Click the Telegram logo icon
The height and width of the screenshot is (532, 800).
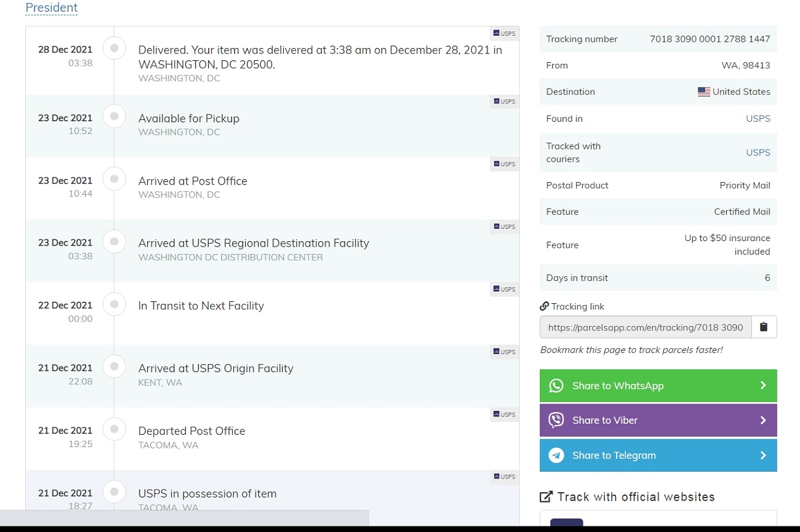[556, 455]
